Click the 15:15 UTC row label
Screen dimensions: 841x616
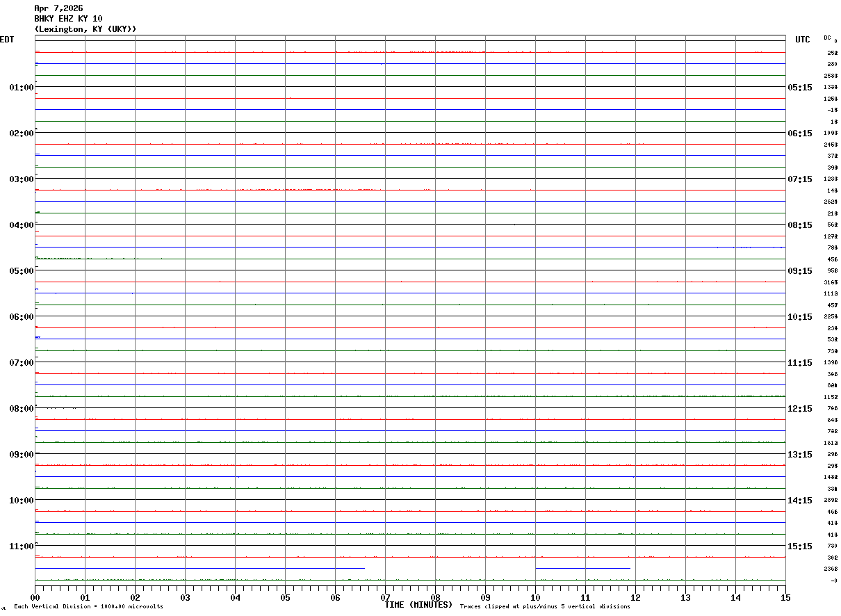(x=800, y=546)
